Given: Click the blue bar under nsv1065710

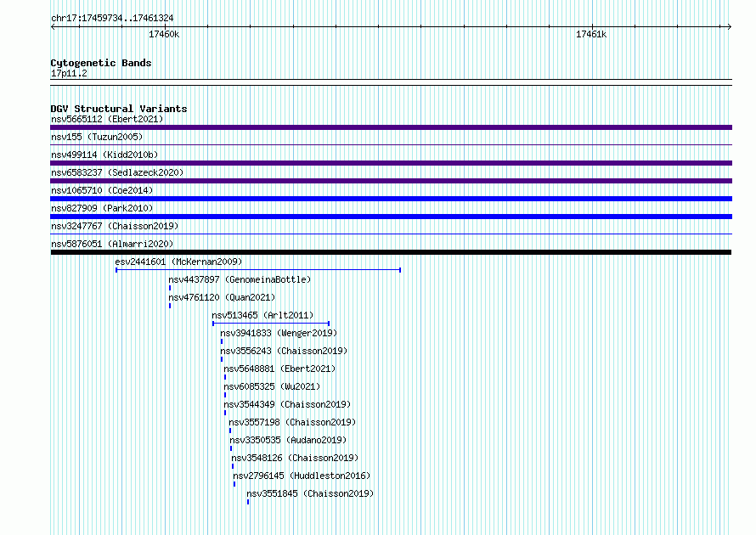Looking at the screenshot, I should [x=391, y=199].
